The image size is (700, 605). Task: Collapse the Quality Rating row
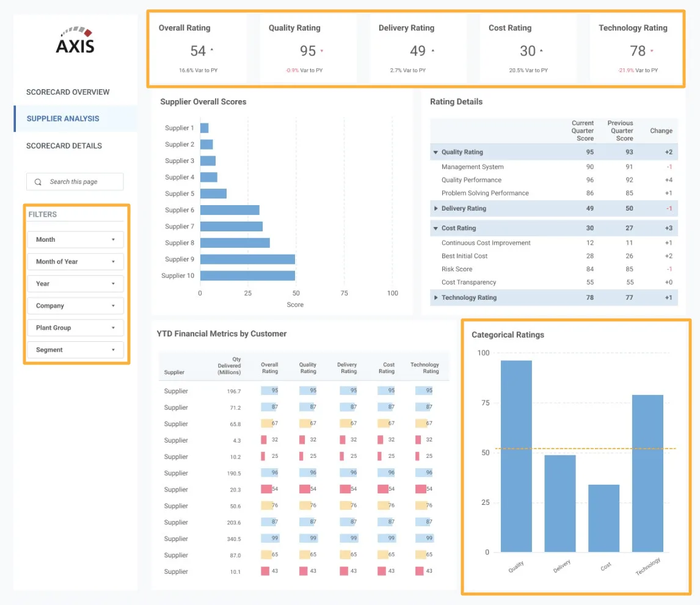pyautogui.click(x=436, y=152)
